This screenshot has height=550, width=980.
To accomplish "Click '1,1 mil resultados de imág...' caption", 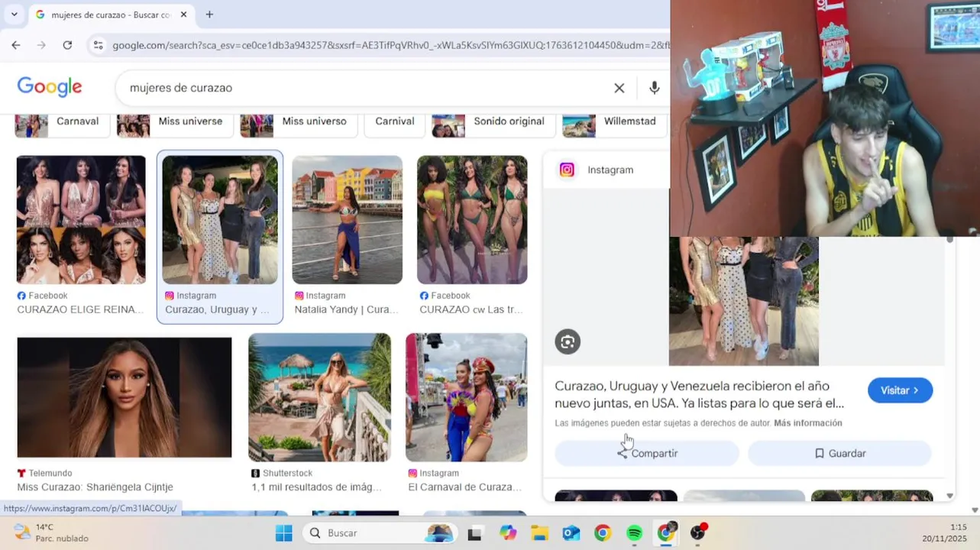I will 316,487.
